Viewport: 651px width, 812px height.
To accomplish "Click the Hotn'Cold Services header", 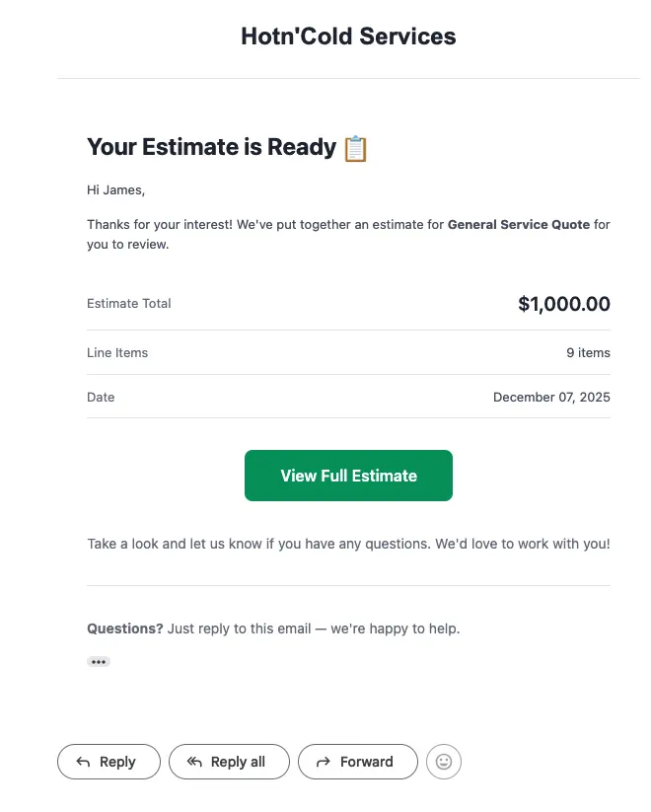I will 348,36.
